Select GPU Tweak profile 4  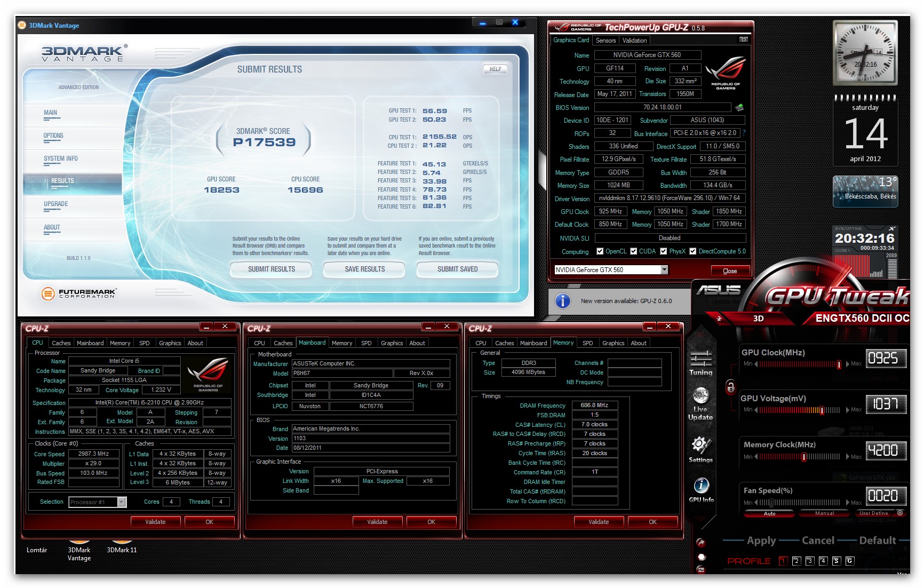[x=823, y=561]
